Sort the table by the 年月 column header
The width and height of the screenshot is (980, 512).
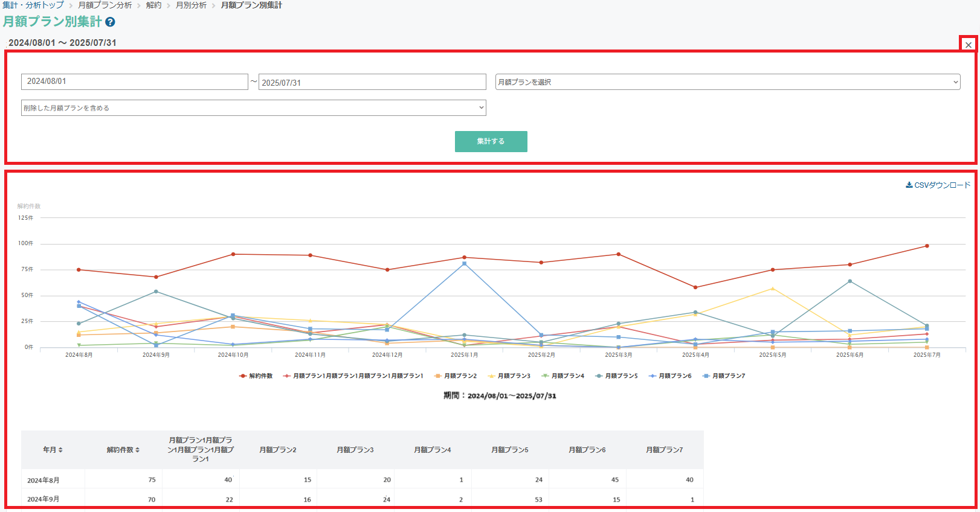(x=53, y=450)
